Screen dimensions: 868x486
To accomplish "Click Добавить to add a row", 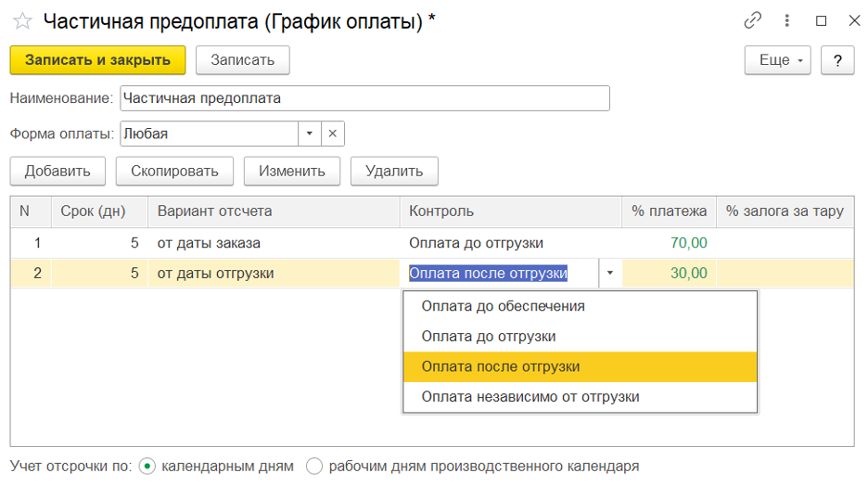I will click(57, 171).
